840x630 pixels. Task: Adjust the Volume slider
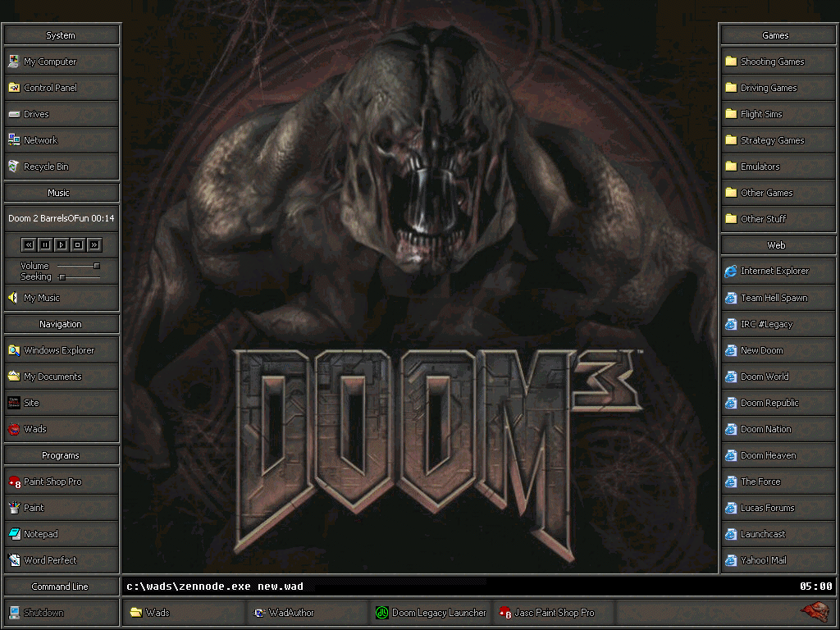(x=79, y=266)
